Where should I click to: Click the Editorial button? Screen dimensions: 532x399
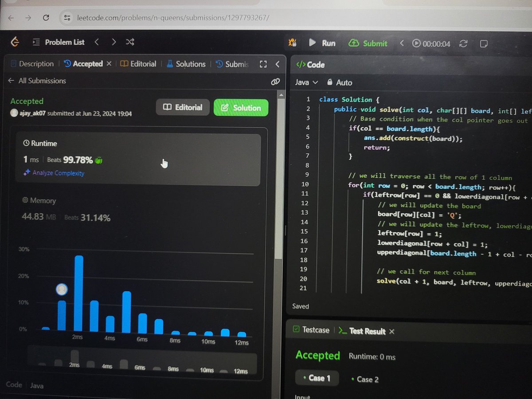point(183,107)
